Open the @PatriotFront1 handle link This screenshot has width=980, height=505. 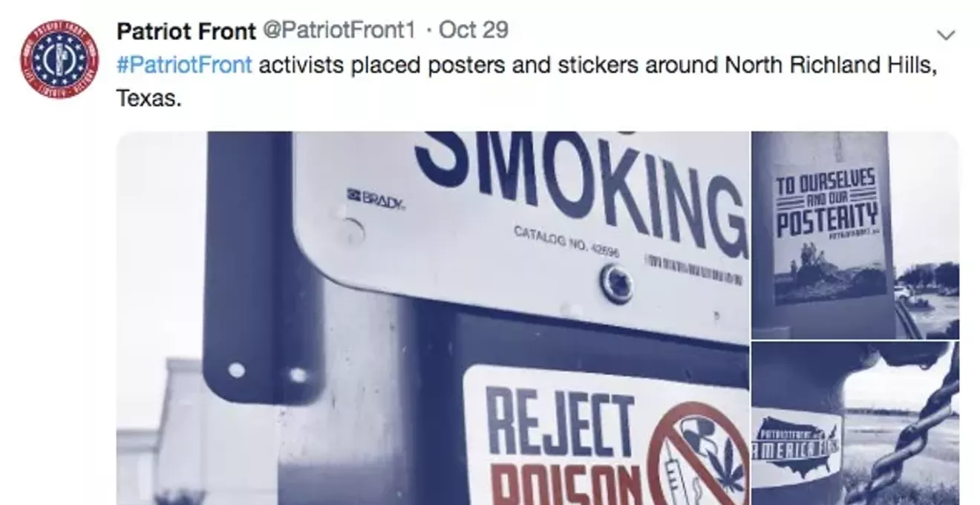[338, 30]
